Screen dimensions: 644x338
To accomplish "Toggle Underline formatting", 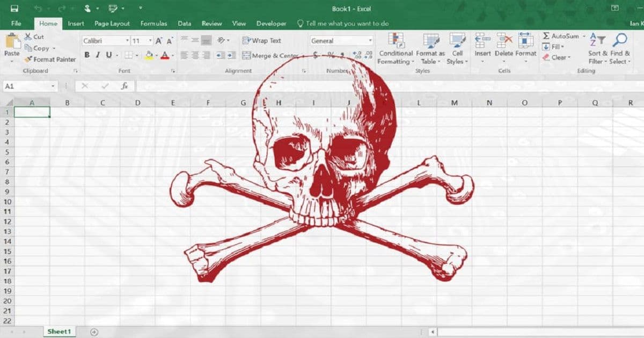I will [x=109, y=55].
